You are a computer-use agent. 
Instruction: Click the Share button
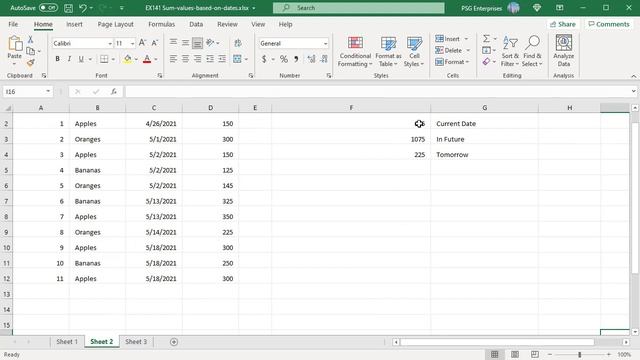(562, 24)
